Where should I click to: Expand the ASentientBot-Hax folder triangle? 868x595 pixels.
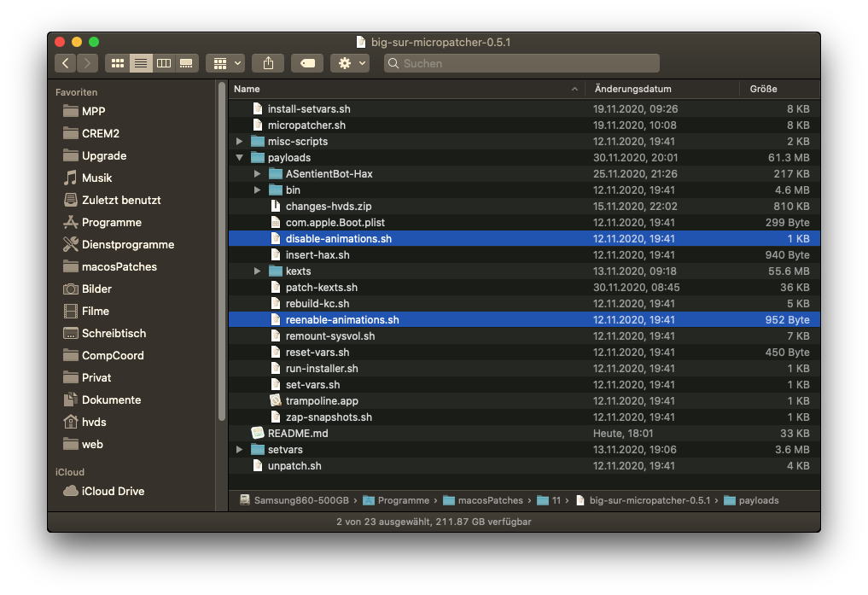tap(258, 173)
